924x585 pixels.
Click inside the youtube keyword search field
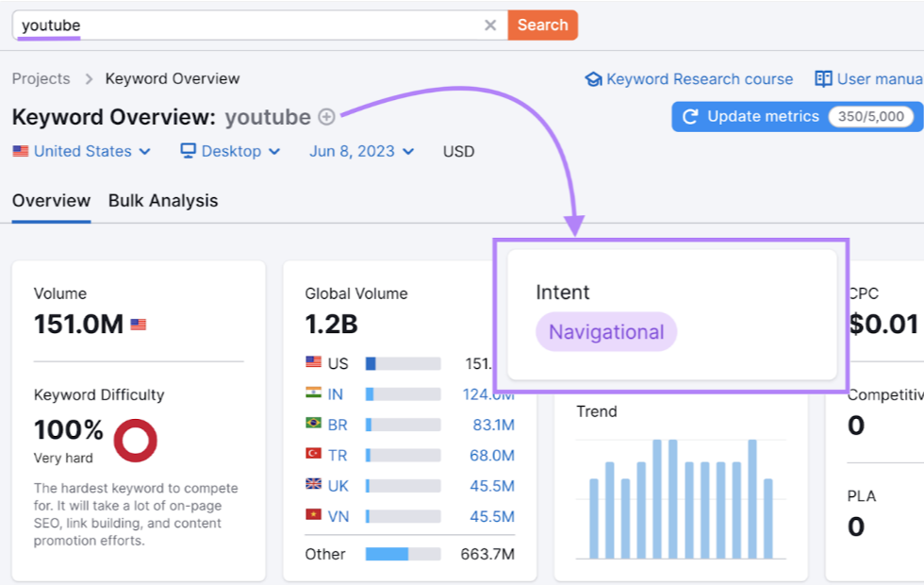tap(247, 25)
